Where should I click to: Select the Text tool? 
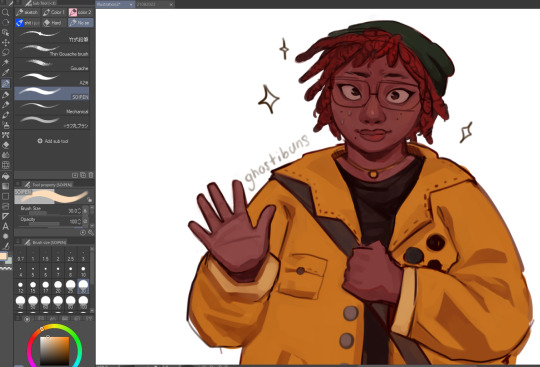(x=6, y=227)
